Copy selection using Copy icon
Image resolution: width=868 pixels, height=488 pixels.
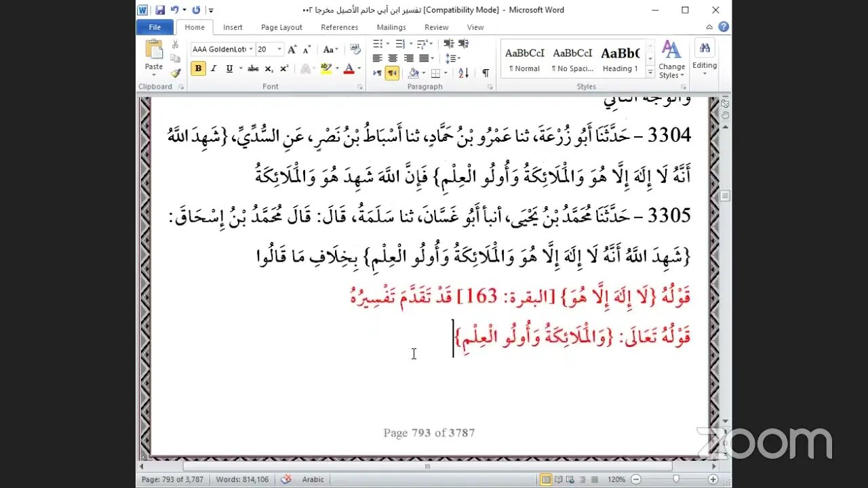point(175,58)
